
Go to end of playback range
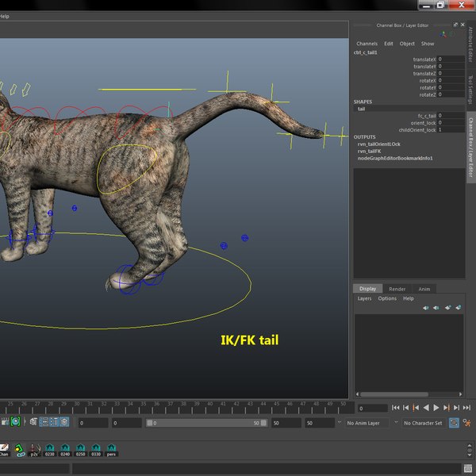click(466, 408)
